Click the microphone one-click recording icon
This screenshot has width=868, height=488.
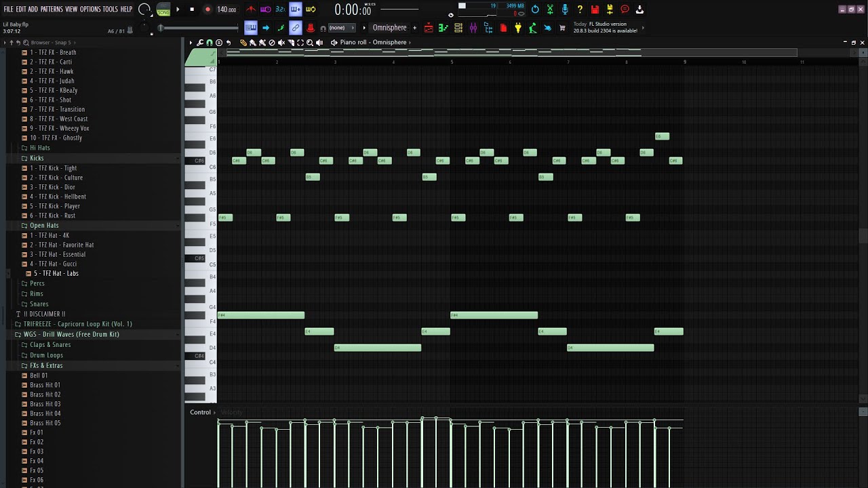click(x=565, y=9)
